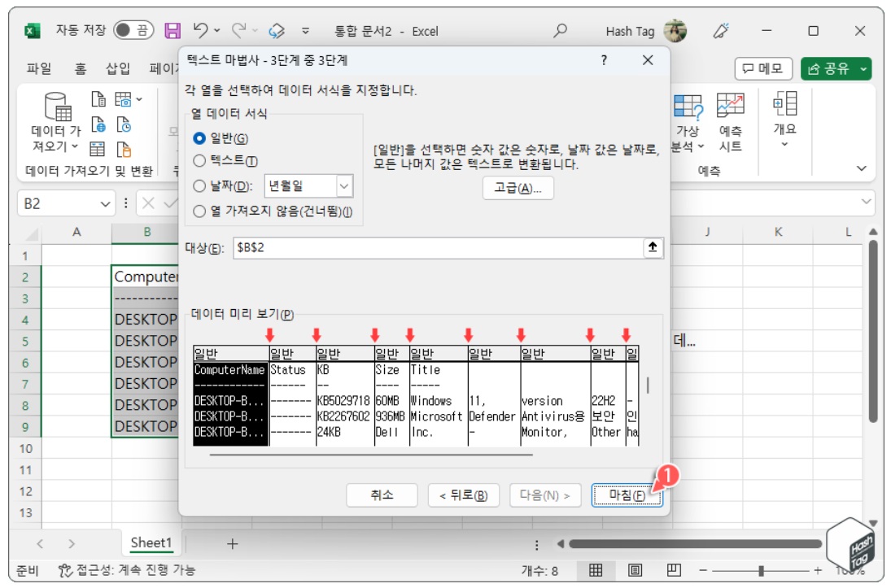891x588 pixels.
Task: Click the zoom out minus button
Action: tap(704, 570)
